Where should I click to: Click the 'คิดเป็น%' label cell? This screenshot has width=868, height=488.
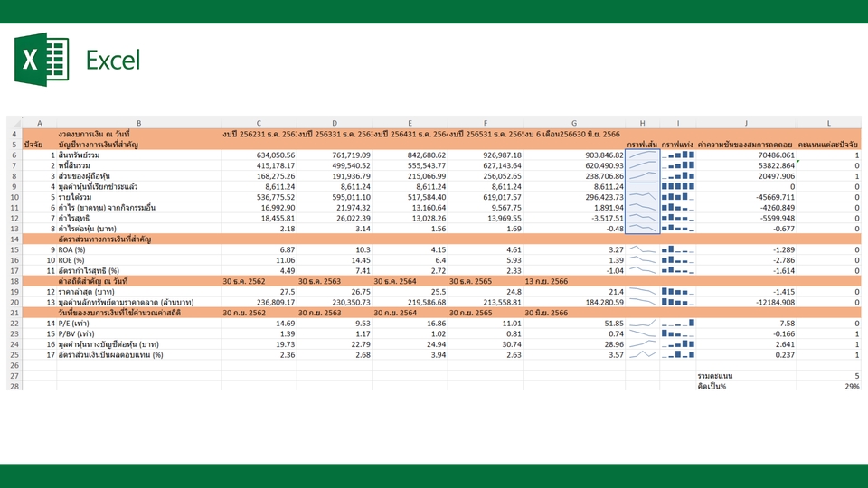click(746, 386)
